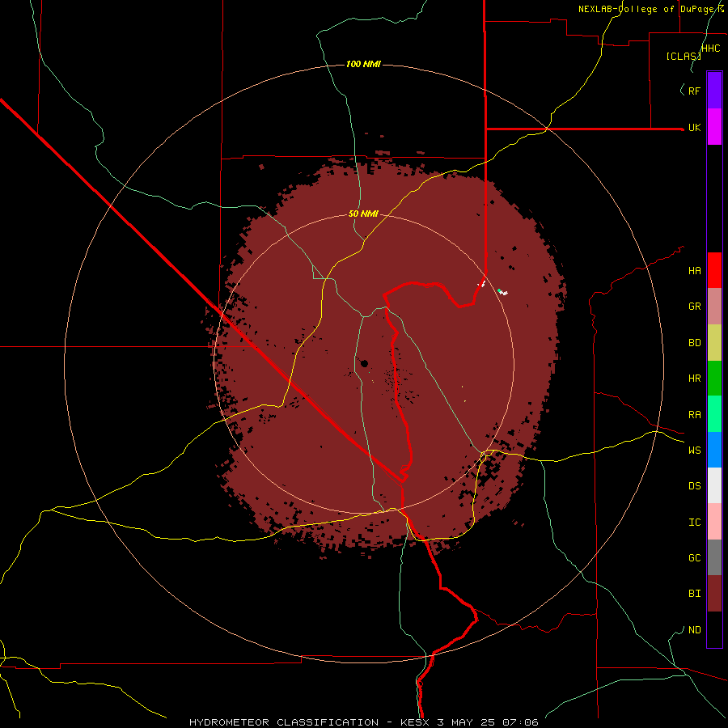Click the "GR" legend label
Image resolution: width=728 pixels, height=728 pixels.
[695, 307]
